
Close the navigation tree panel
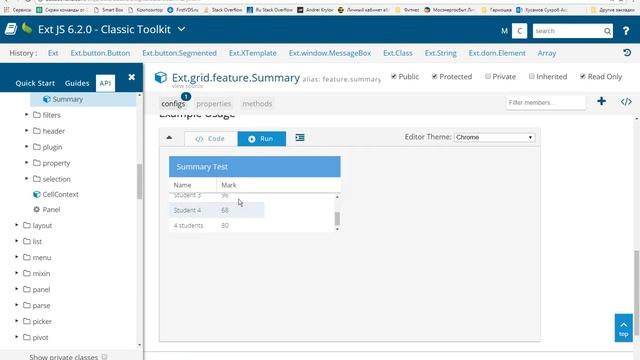click(x=131, y=77)
